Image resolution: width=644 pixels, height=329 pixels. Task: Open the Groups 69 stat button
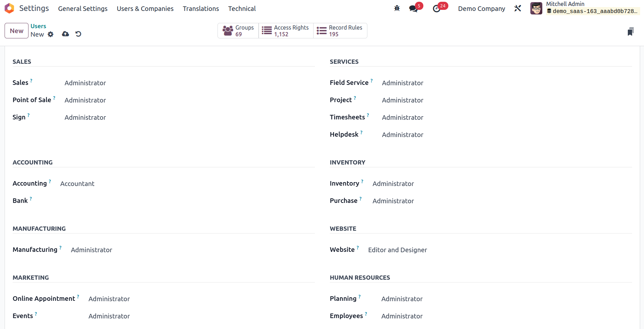[238, 31]
